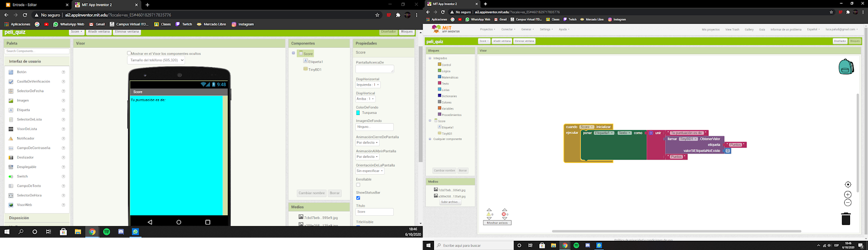This screenshot has width=868, height=250.
Task: Select VisorWeb in the palette
Action: pyautogui.click(x=24, y=205)
